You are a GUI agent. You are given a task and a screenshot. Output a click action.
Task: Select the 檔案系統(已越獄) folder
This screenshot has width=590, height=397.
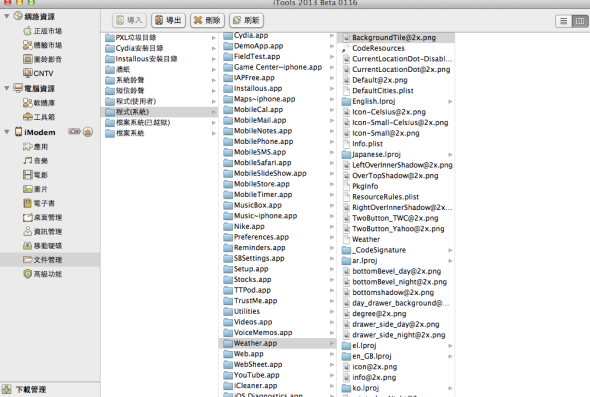pos(160,122)
